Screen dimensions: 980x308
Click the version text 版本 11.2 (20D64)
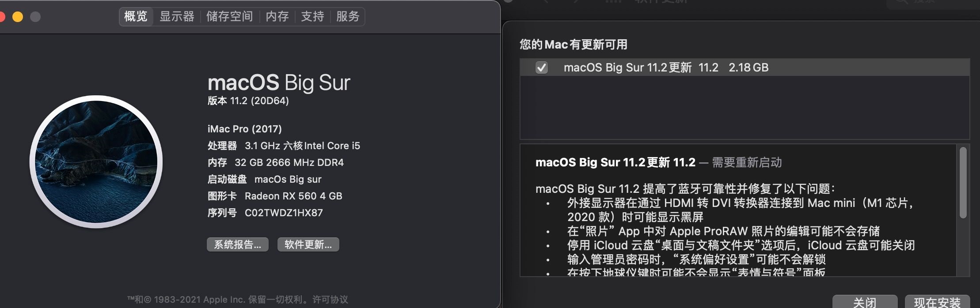tap(248, 101)
